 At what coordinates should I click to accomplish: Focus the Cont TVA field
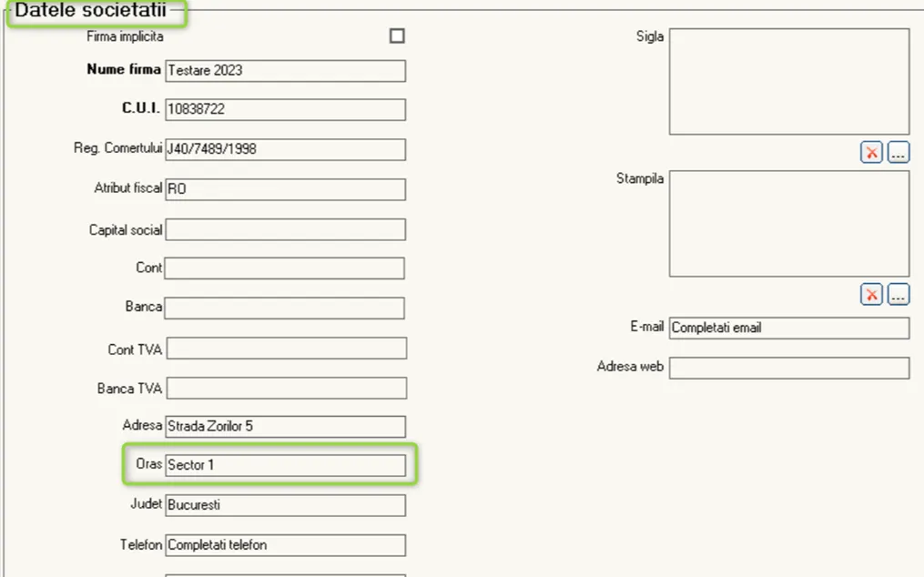[287, 348]
